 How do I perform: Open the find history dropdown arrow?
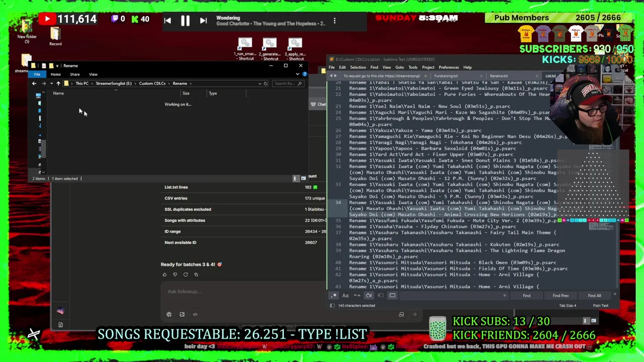click(505, 296)
